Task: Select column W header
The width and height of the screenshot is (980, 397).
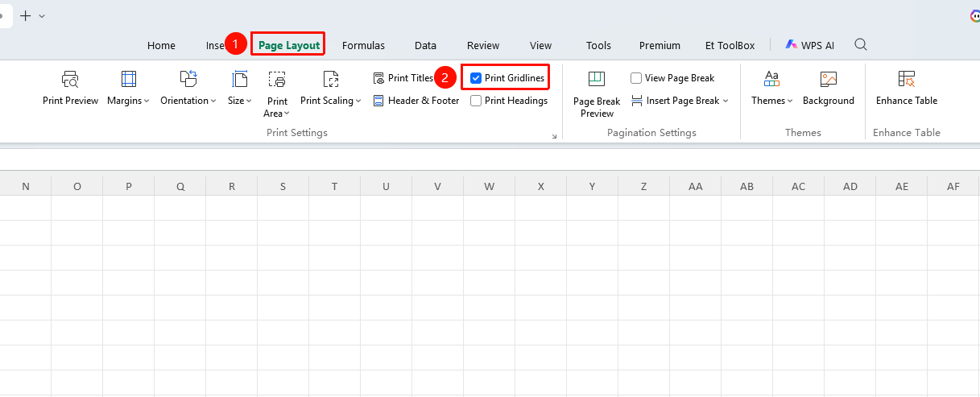Action: point(490,186)
